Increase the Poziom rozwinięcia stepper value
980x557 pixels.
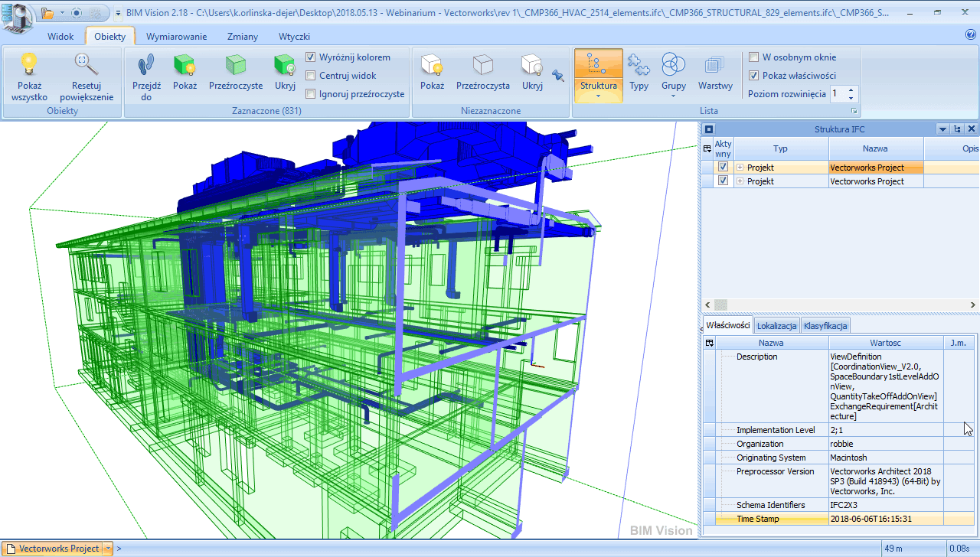[x=852, y=90]
